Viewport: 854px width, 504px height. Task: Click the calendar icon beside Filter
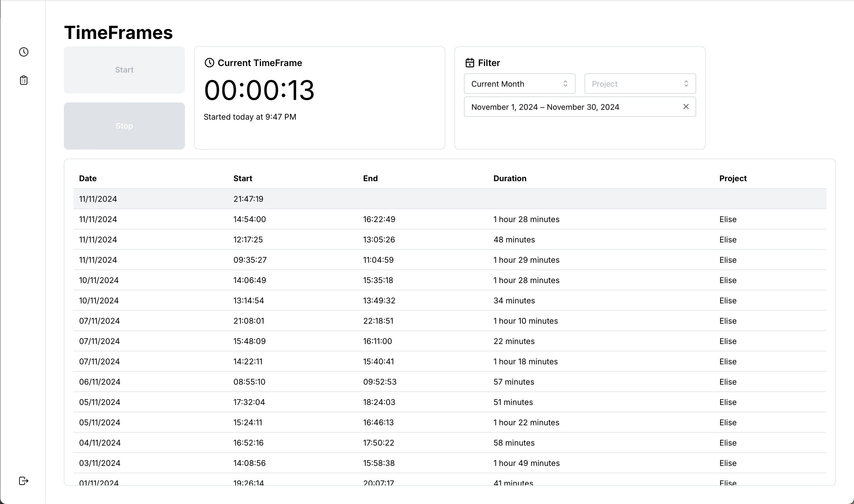pos(470,63)
